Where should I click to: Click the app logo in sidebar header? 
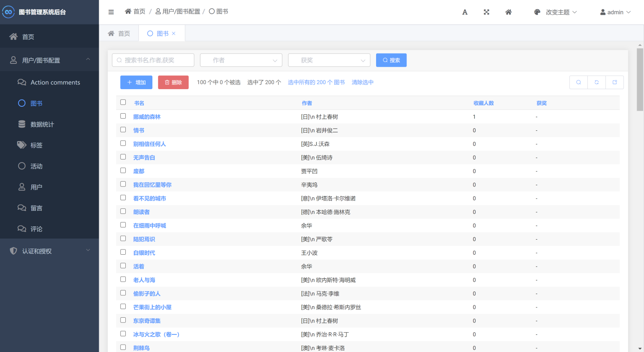tap(8, 12)
